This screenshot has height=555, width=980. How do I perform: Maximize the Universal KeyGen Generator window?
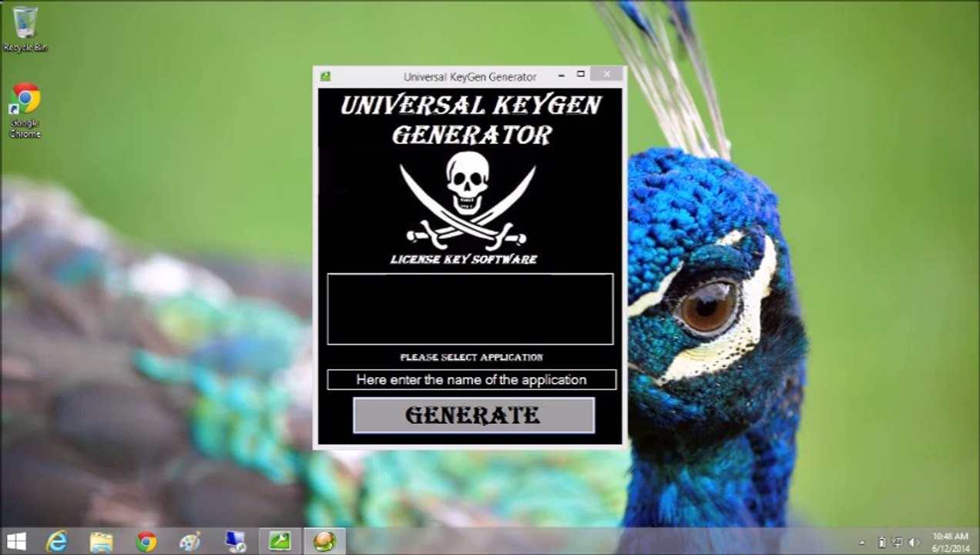[581, 75]
